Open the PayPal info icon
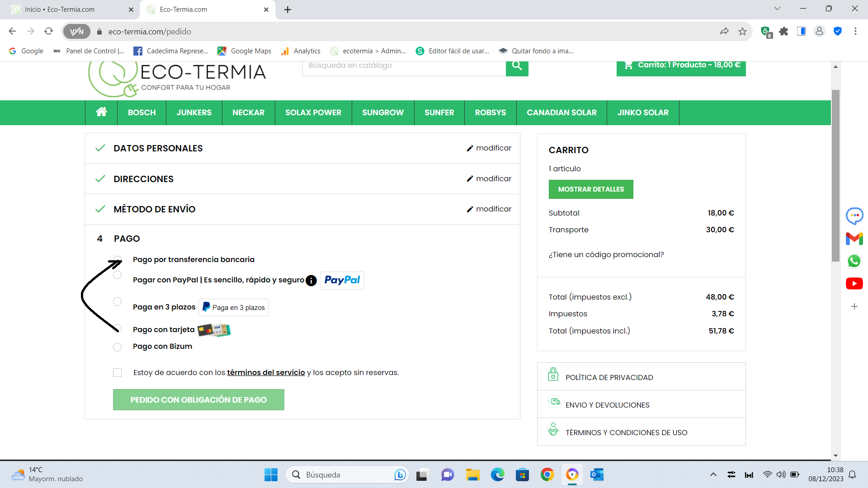This screenshot has height=488, width=868. pyautogui.click(x=311, y=281)
